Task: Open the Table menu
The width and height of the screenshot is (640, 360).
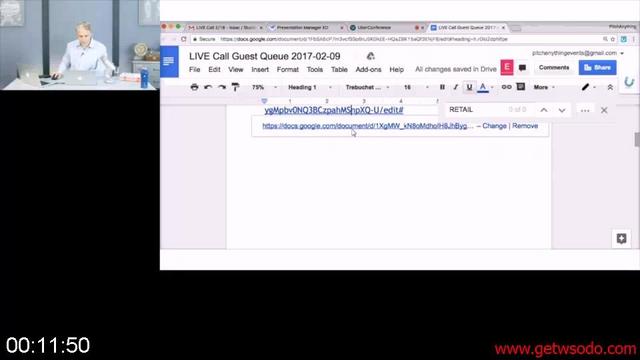Action: [x=339, y=69]
